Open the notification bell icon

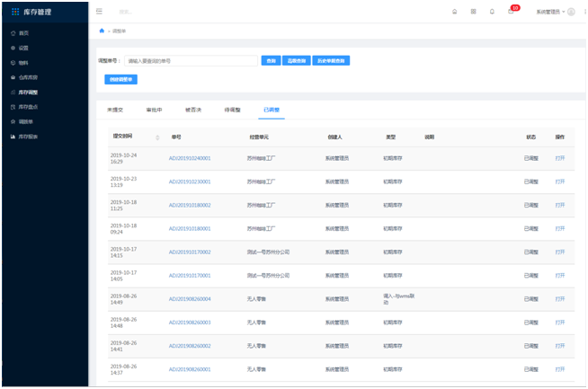(492, 12)
